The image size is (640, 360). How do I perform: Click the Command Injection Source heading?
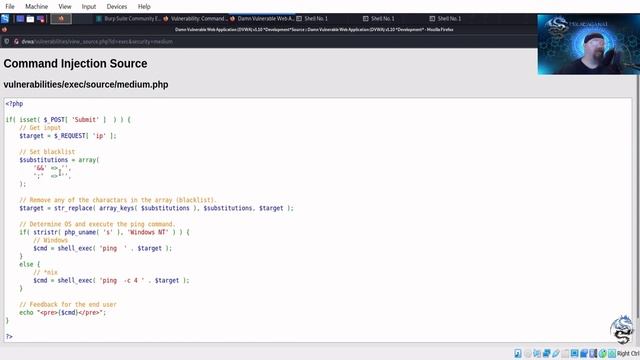click(76, 64)
